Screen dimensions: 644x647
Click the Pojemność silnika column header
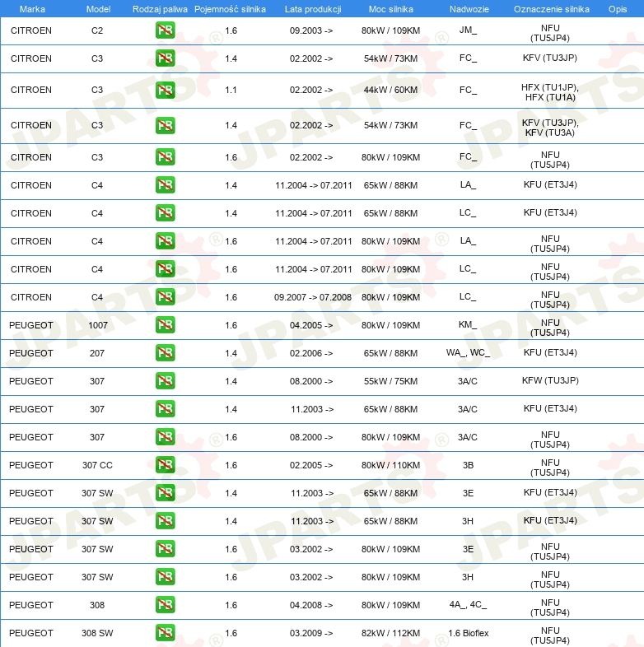click(230, 9)
